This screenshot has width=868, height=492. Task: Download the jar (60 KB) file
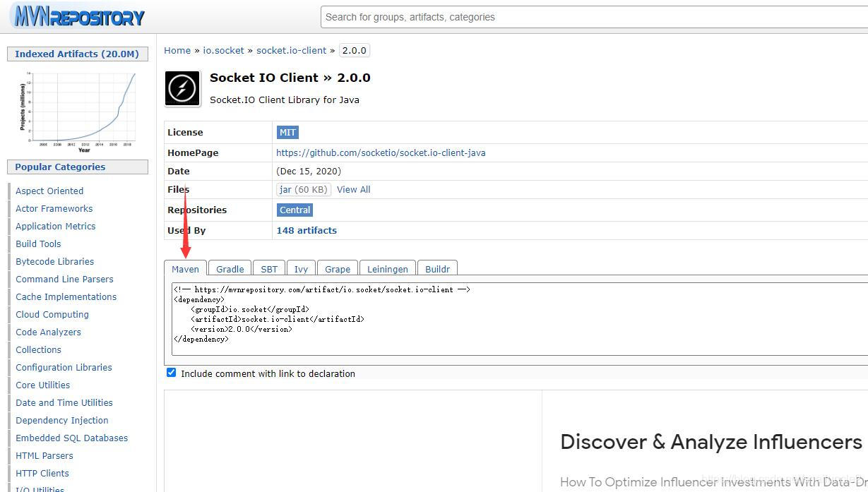(x=304, y=189)
